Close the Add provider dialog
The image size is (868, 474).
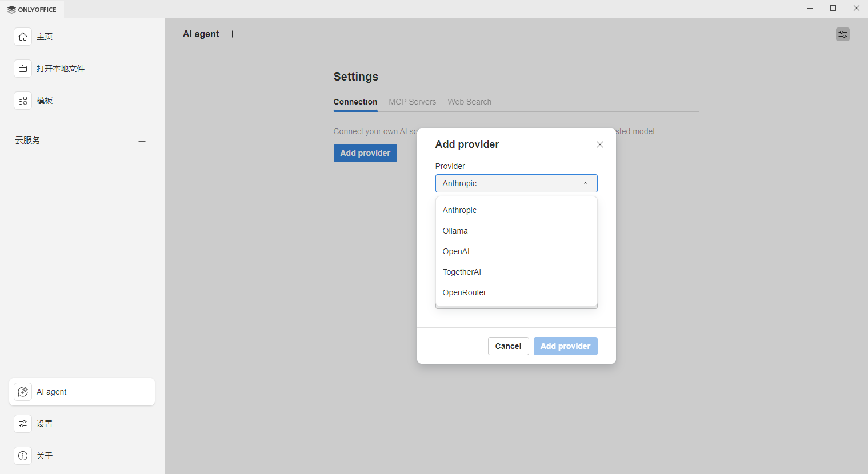(x=599, y=144)
